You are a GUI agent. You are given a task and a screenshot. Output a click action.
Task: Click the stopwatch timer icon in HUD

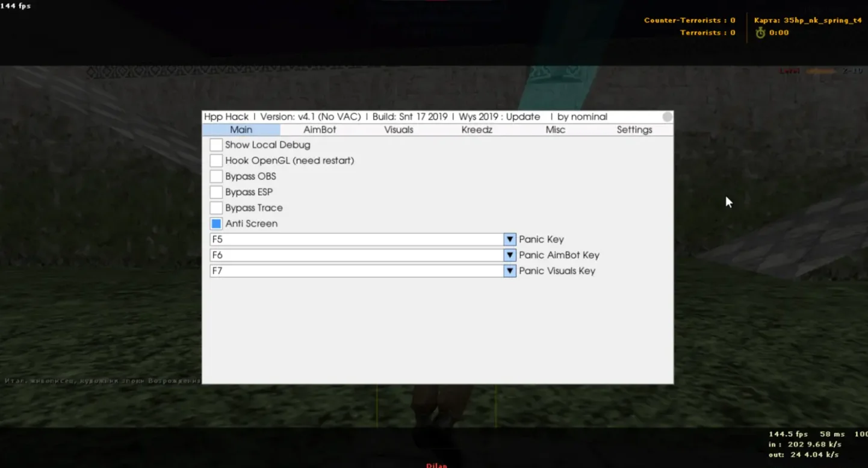(x=760, y=33)
